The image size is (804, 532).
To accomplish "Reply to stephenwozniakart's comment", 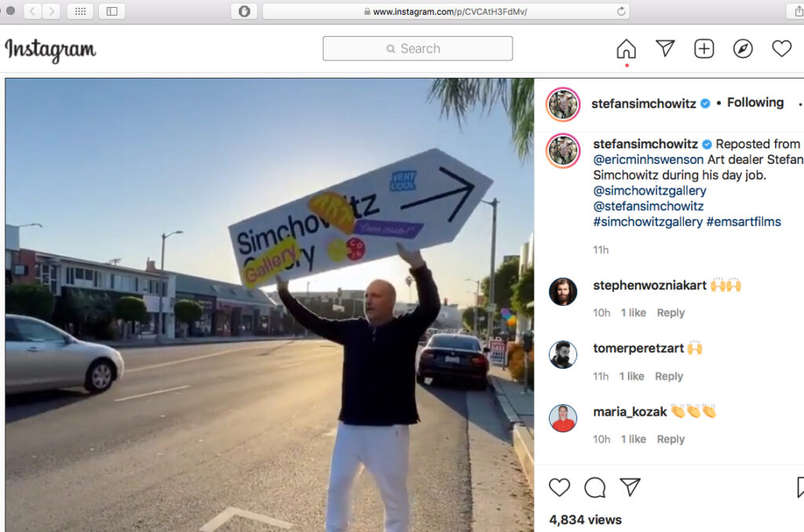I will [x=671, y=312].
